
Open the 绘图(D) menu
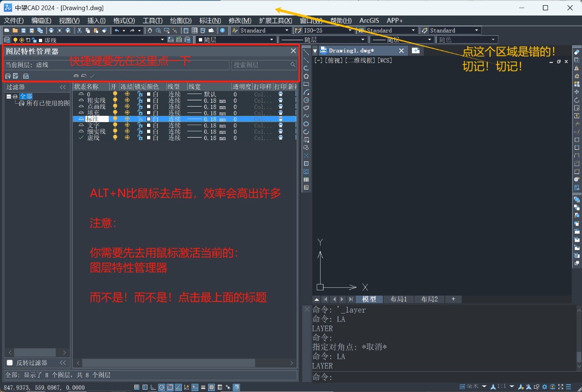(x=180, y=20)
